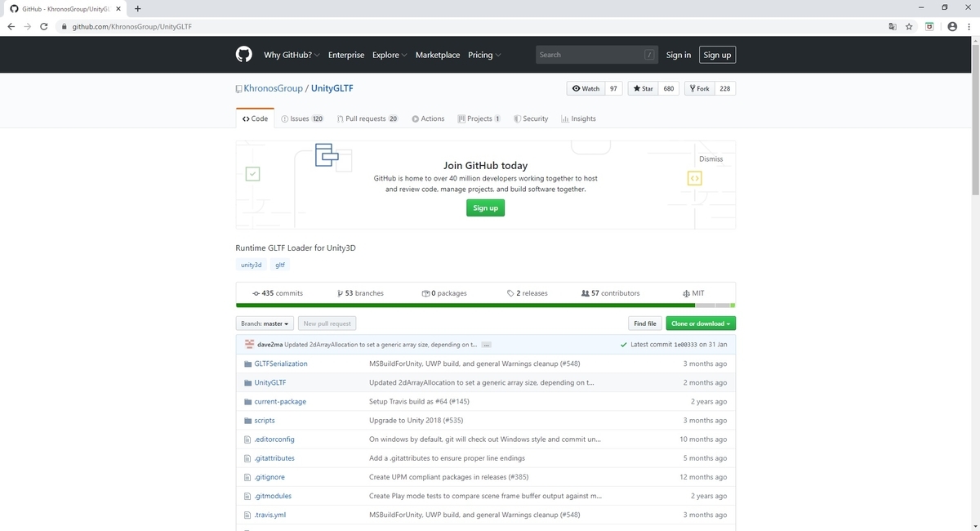The width and height of the screenshot is (980, 531).
Task: Open the Pricing dropdown menu
Action: pos(484,55)
